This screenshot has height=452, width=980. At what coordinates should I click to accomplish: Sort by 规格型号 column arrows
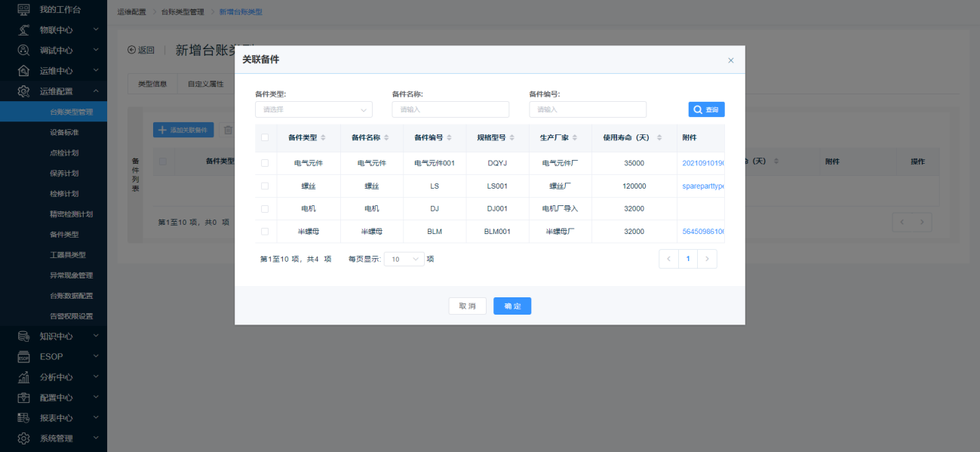(x=513, y=137)
